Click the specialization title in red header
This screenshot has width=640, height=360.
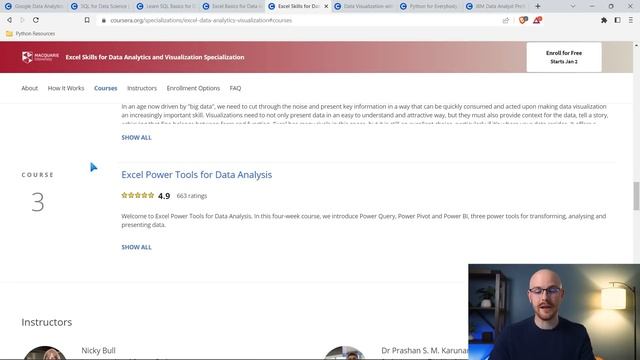pyautogui.click(x=155, y=57)
